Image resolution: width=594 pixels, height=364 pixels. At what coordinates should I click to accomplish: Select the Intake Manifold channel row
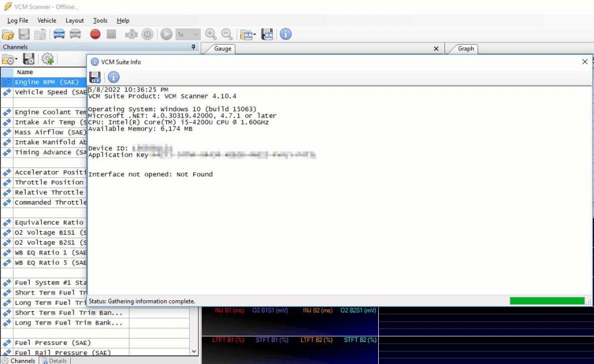coord(44,142)
